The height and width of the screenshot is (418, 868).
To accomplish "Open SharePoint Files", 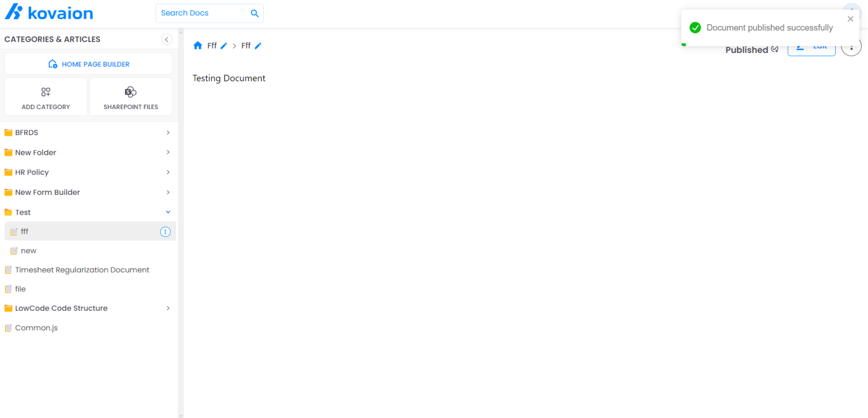I will click(131, 97).
